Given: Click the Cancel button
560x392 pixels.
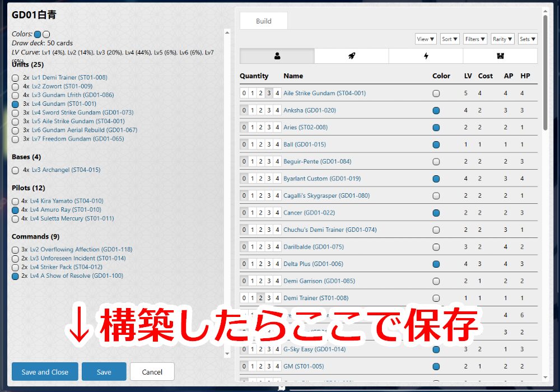Looking at the screenshot, I should point(152,372).
